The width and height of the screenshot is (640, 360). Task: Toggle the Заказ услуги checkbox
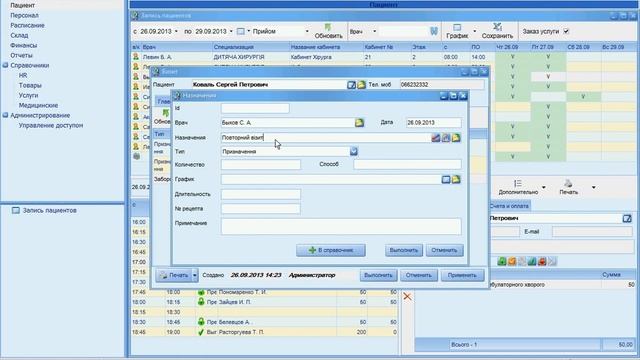tap(566, 31)
